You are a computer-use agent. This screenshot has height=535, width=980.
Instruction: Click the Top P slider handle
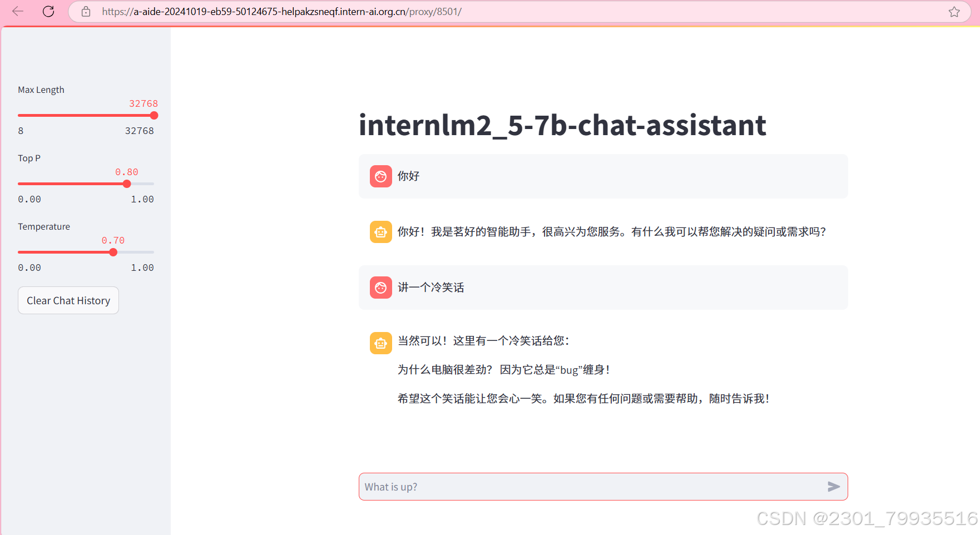point(127,184)
